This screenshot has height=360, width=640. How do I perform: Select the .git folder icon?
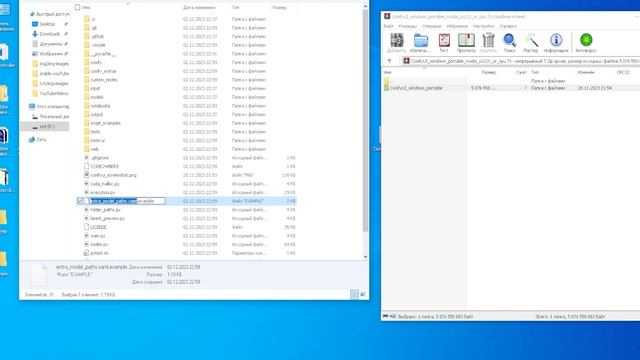pyautogui.click(x=86, y=28)
